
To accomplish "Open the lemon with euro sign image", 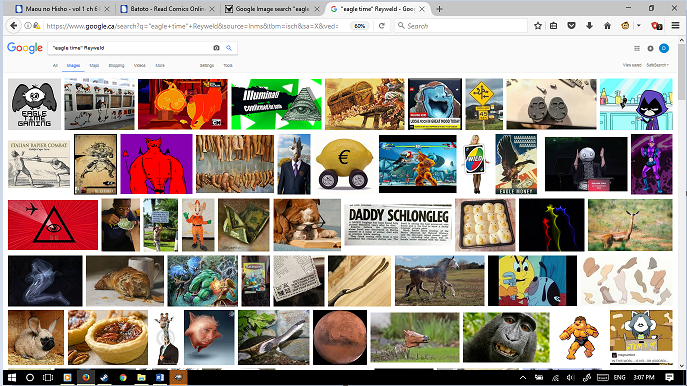I will tap(345, 164).
